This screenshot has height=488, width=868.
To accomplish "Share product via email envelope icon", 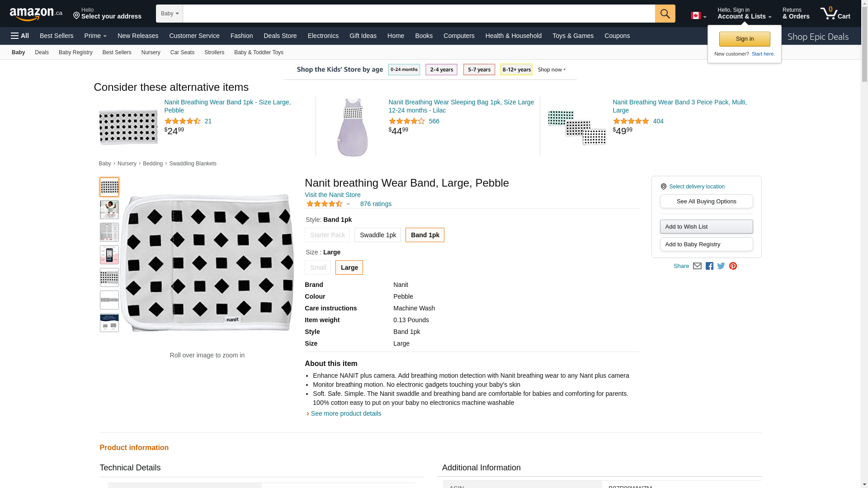I will [697, 266].
